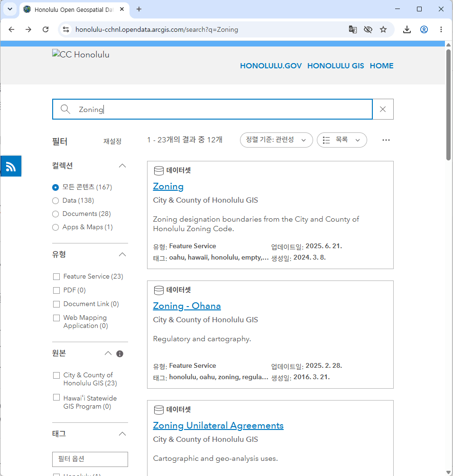453x476 pixels.
Task: Click in the Zoning search input field
Action: click(x=213, y=109)
